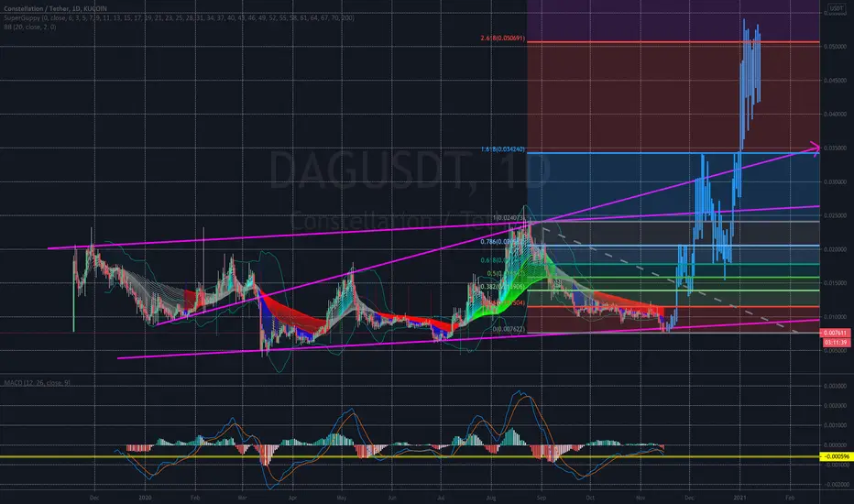The image size is (854, 504).
Task: Click the Constellation / Tether symbol title
Action: [x=56, y=8]
